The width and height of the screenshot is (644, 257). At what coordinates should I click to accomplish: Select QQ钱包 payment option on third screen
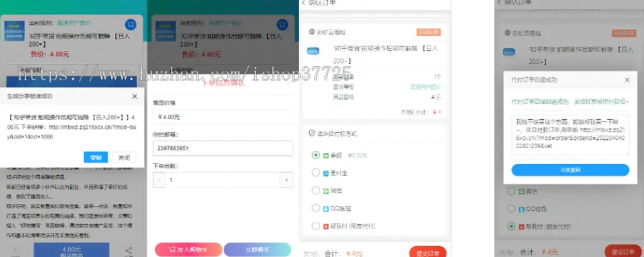(315, 208)
